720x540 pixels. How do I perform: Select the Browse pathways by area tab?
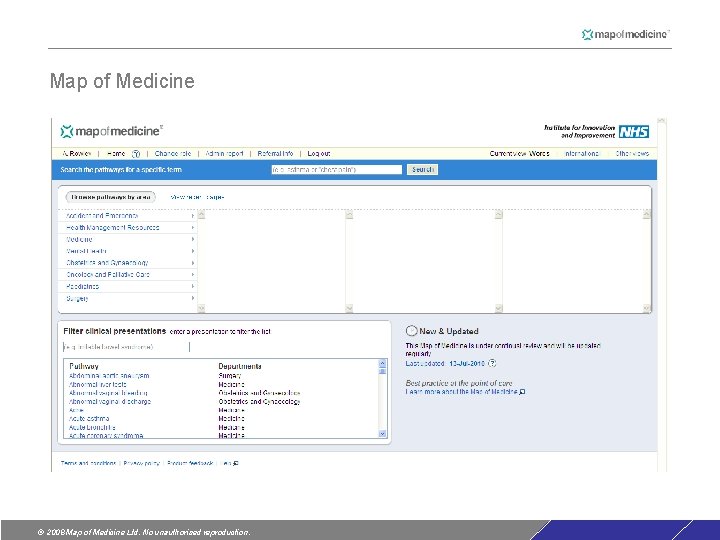click(x=111, y=197)
